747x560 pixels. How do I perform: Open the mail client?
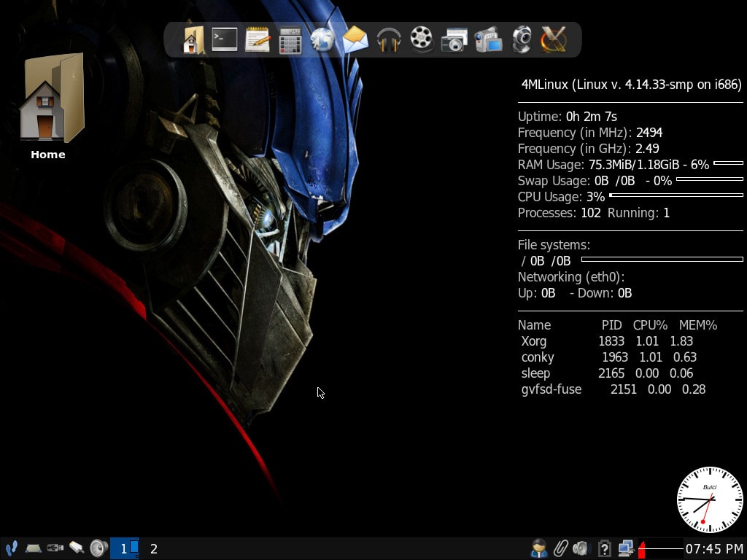355,40
